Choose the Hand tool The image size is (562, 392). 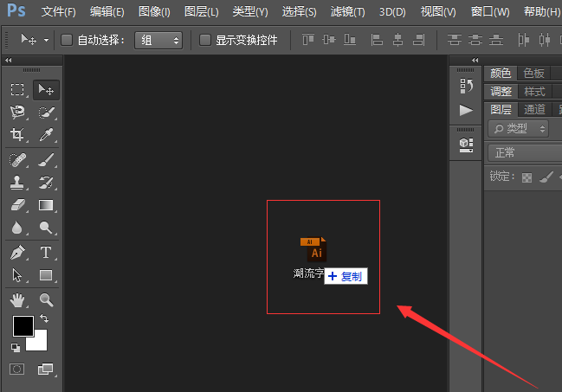point(17,300)
